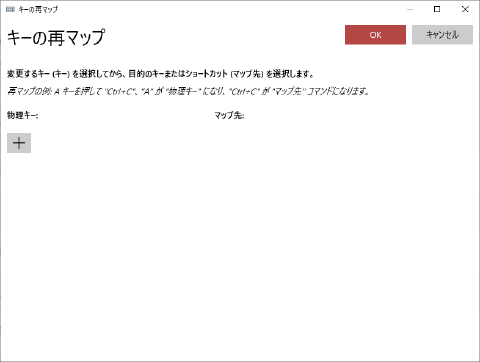Click the キャンセル button
Viewport: 480px width, 362px height.
point(442,35)
